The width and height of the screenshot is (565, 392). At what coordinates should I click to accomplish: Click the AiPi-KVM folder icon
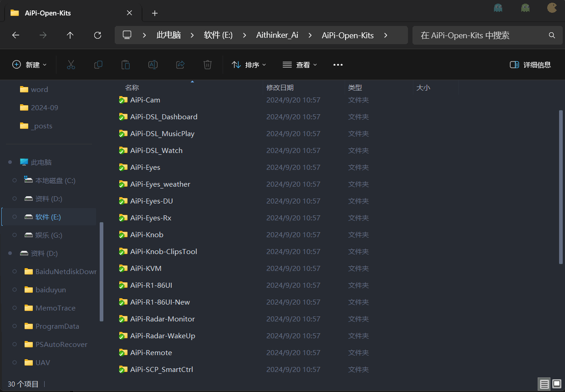click(x=123, y=268)
